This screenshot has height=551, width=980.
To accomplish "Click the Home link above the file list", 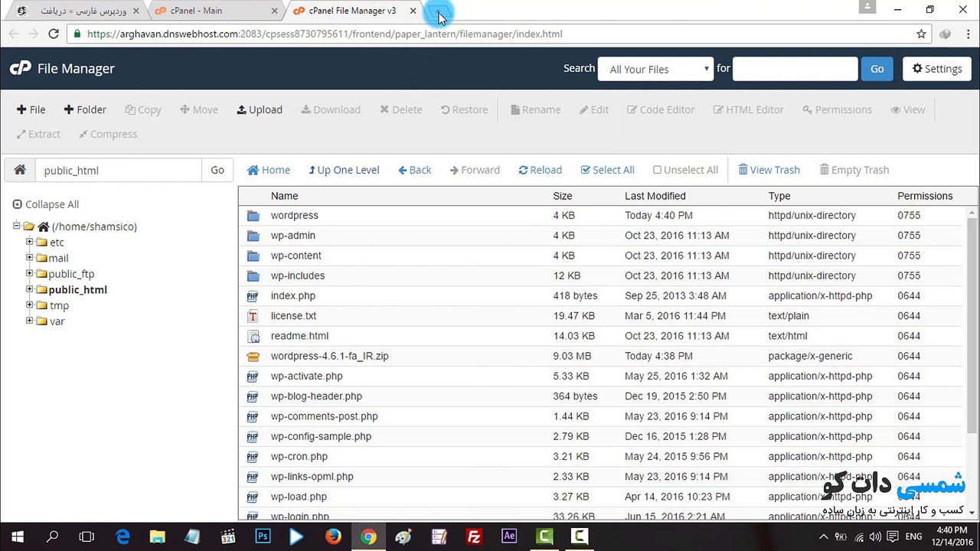I will 268,170.
